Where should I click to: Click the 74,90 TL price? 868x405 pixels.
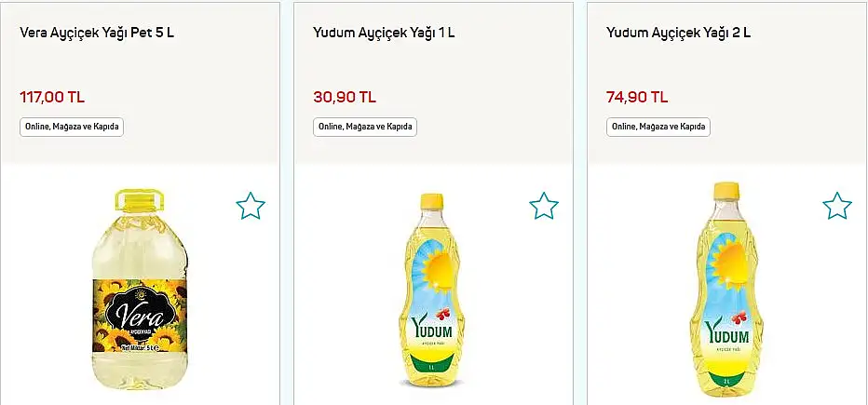[637, 98]
